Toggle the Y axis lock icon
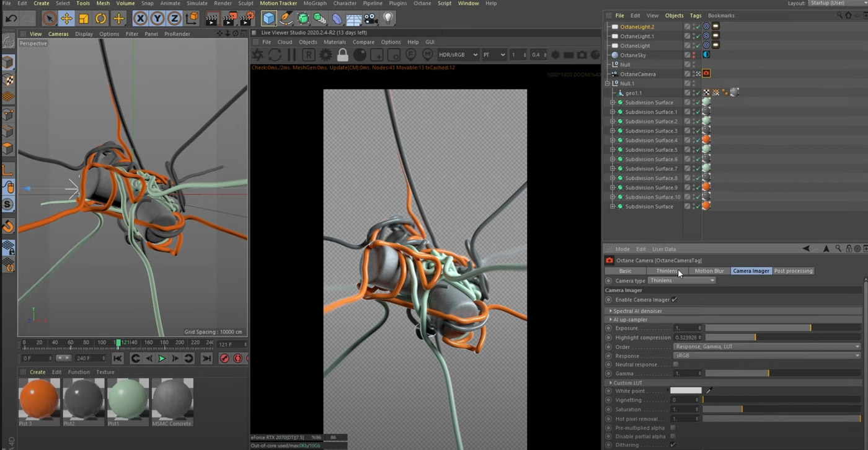The height and width of the screenshot is (450, 868). pos(157,19)
